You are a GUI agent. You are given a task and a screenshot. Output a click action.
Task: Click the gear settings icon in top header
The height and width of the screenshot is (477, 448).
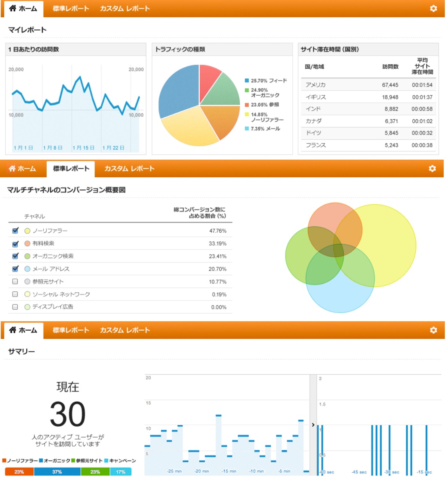(x=433, y=8)
